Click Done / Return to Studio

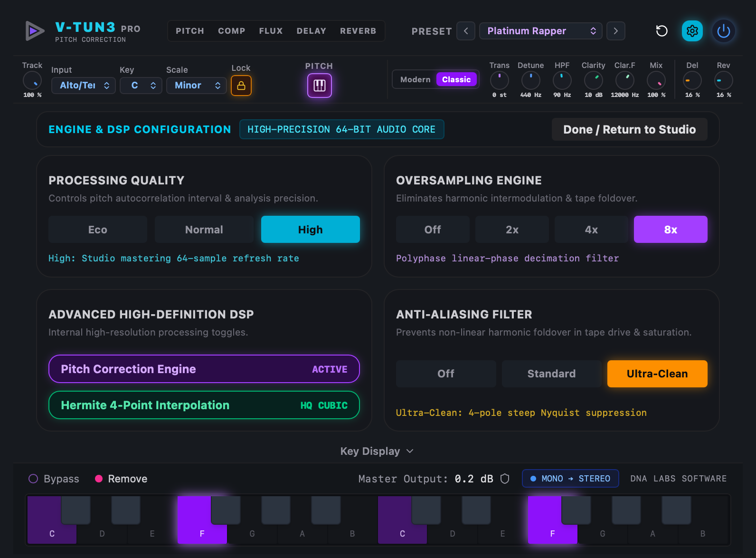click(x=630, y=129)
